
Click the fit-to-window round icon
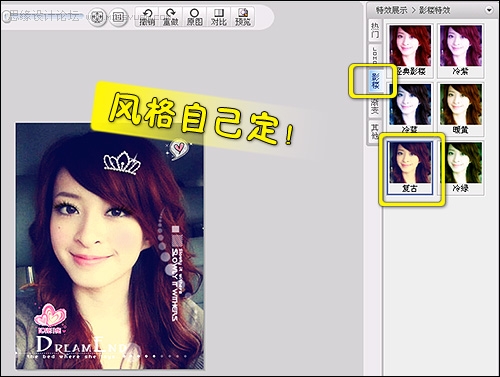click(x=97, y=17)
